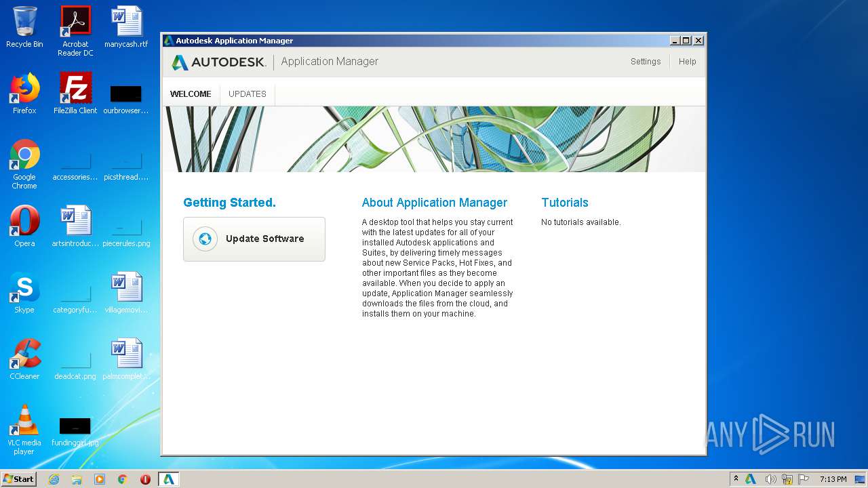The image size is (868, 488).
Task: Click the window title Autodesk Application Manager
Action: (x=235, y=41)
